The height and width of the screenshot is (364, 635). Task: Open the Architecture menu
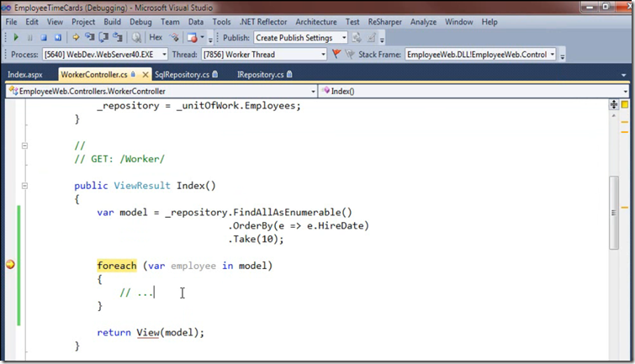pos(316,22)
